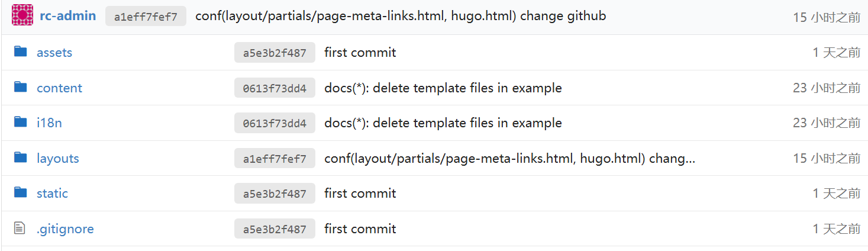The height and width of the screenshot is (251, 868).
Task: Click the content folder icon
Action: [x=21, y=87]
